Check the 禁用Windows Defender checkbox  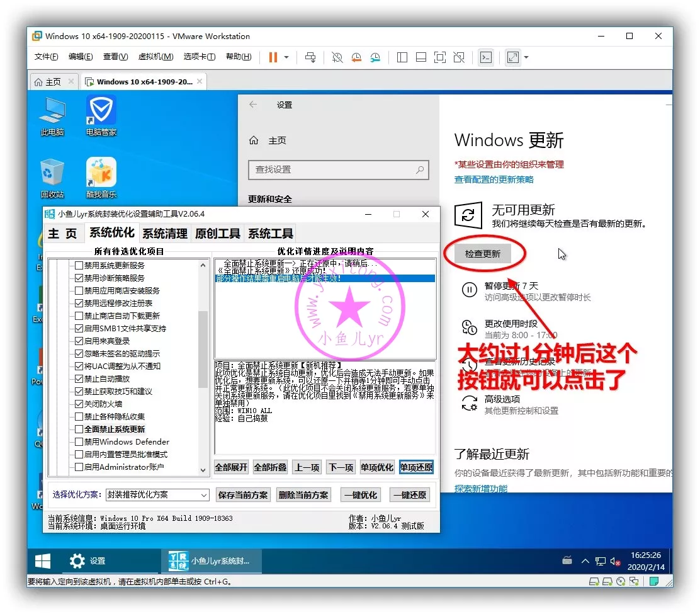coord(79,441)
